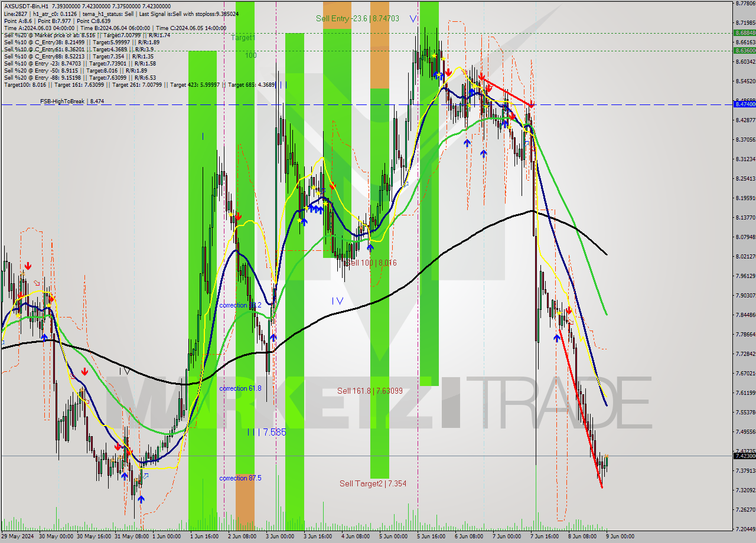Click the 'Sell %20 @ Entry -88: 9.15198' line
This screenshot has width=756, height=543.
80,77
